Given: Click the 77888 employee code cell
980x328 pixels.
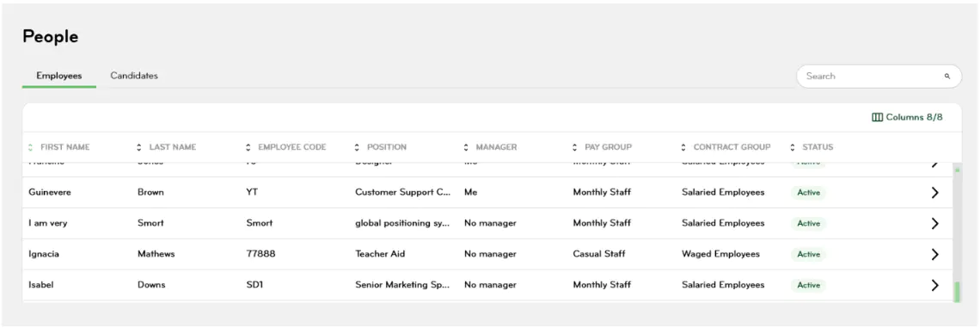Looking at the screenshot, I should click(x=260, y=253).
